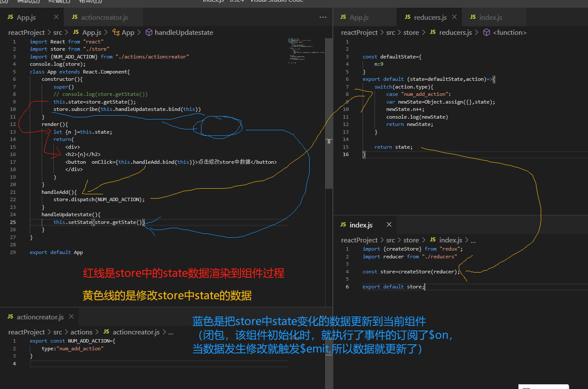The width and height of the screenshot is (588, 389).
Task: Expand the ellipsis breadcrumb in actioncreator.js editor
Action: click(171, 333)
